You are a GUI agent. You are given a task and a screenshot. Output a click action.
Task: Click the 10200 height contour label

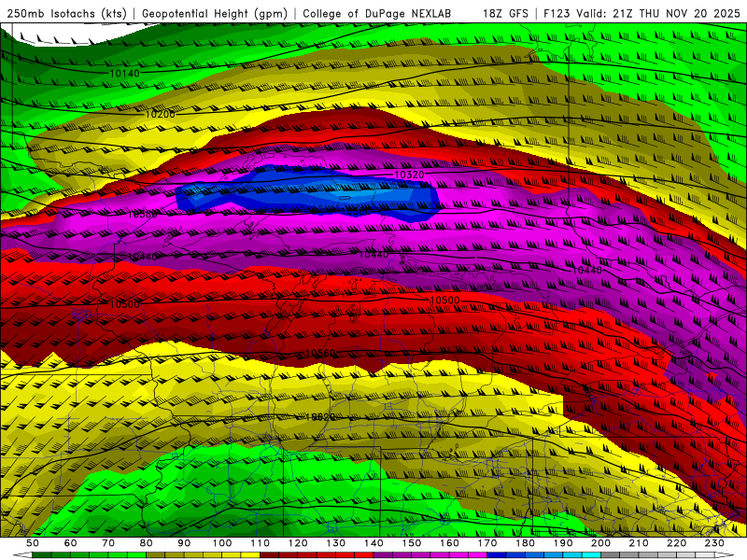tap(160, 114)
